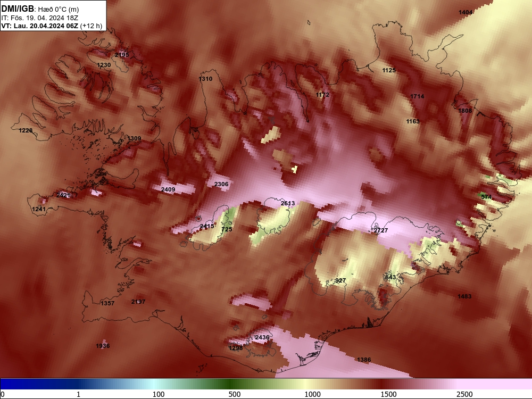Click the value 1298 on the map
Screen dimensions: 532x399
tap(236, 348)
